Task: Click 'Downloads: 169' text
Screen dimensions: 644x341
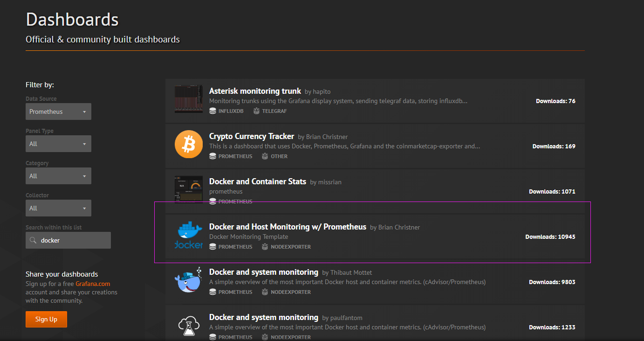Action: [554, 146]
